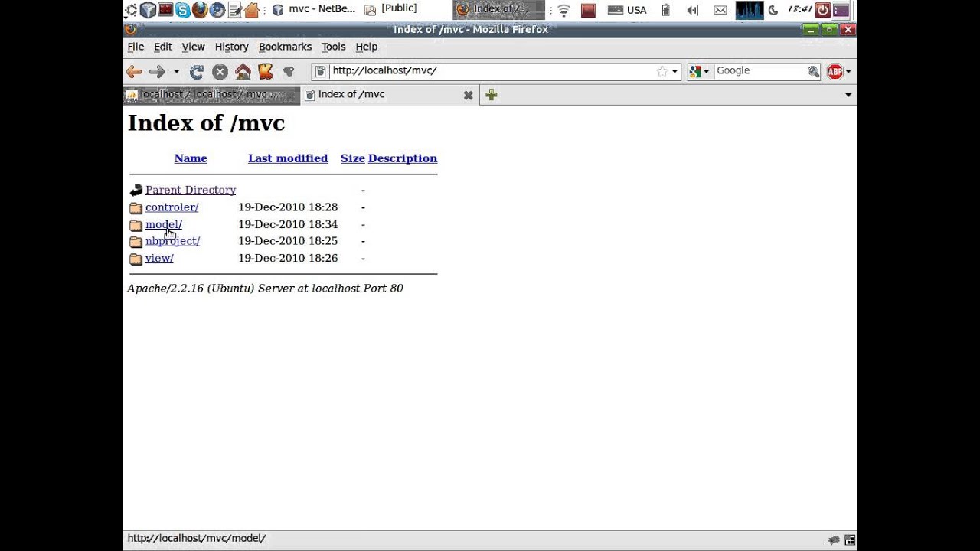Go back with the Back arrow
This screenshot has height=551, width=980.
click(x=134, y=71)
